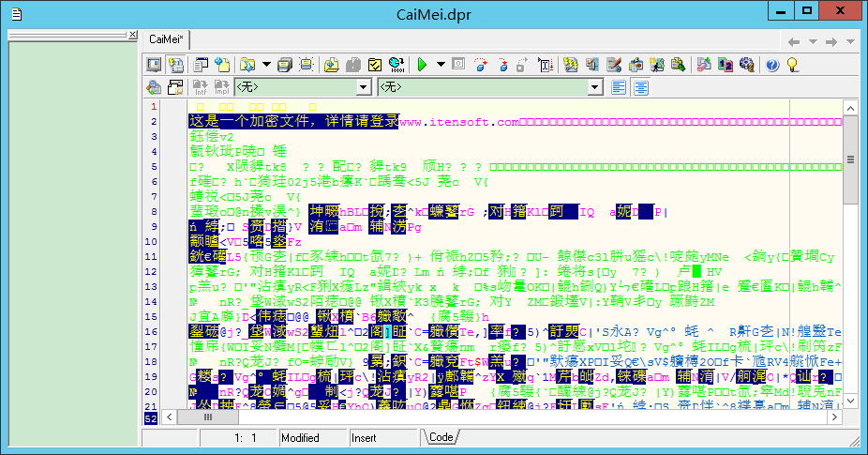Click the run to cursor icon
The height and width of the screenshot is (455, 868).
[x=546, y=65]
